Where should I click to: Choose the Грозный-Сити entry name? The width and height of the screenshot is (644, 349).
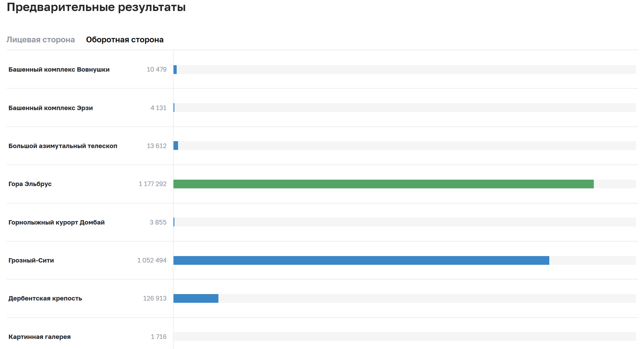tap(31, 260)
